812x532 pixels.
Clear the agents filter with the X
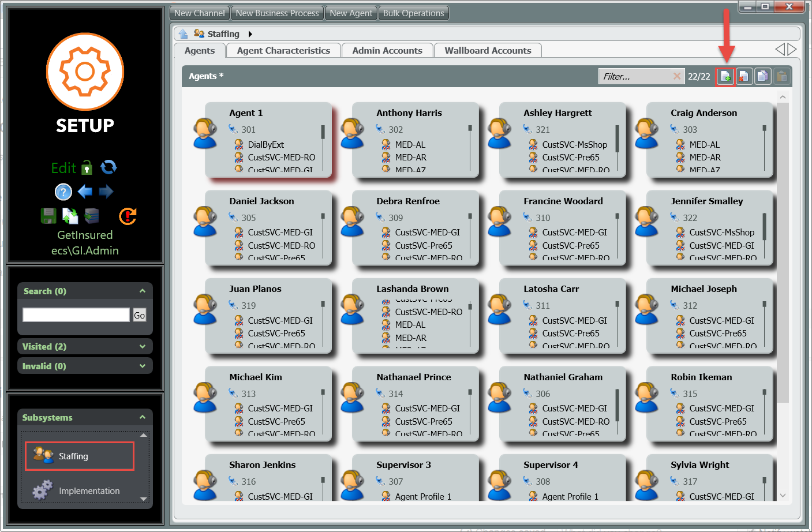pyautogui.click(x=677, y=76)
